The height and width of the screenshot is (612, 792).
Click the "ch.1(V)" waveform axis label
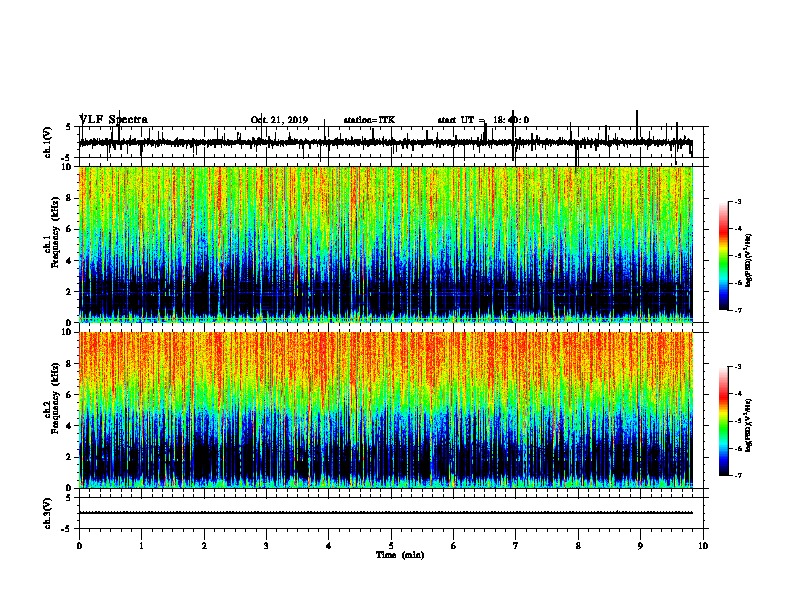48,142
